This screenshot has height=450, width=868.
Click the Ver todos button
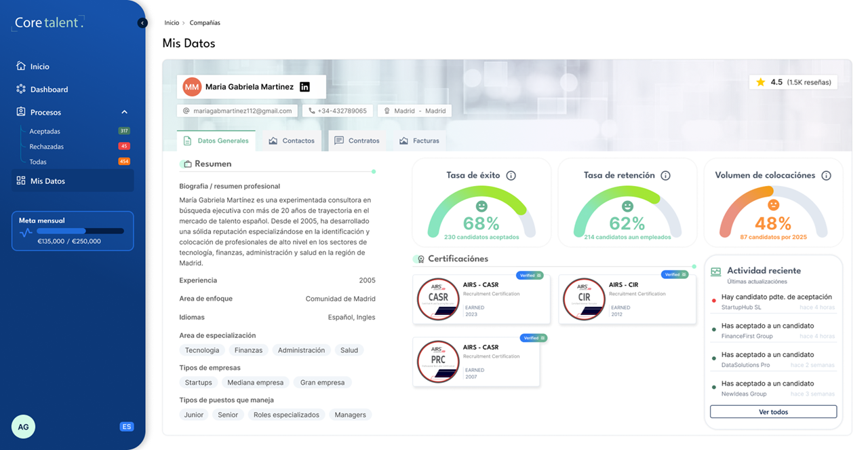pos(773,412)
